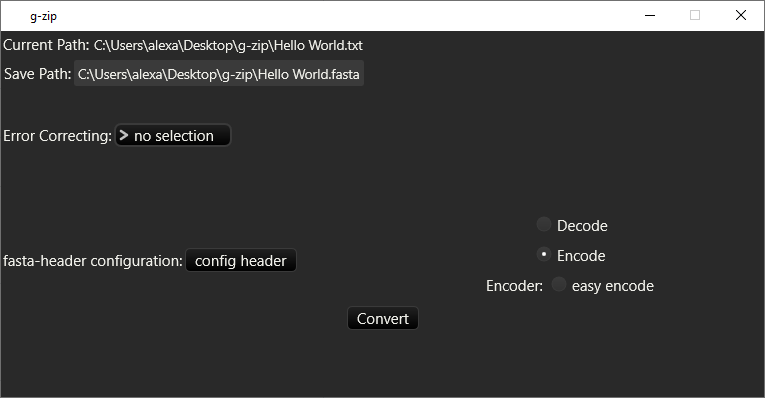Click the Error Correcting label
This screenshot has height=398, width=765.
pos(58,136)
